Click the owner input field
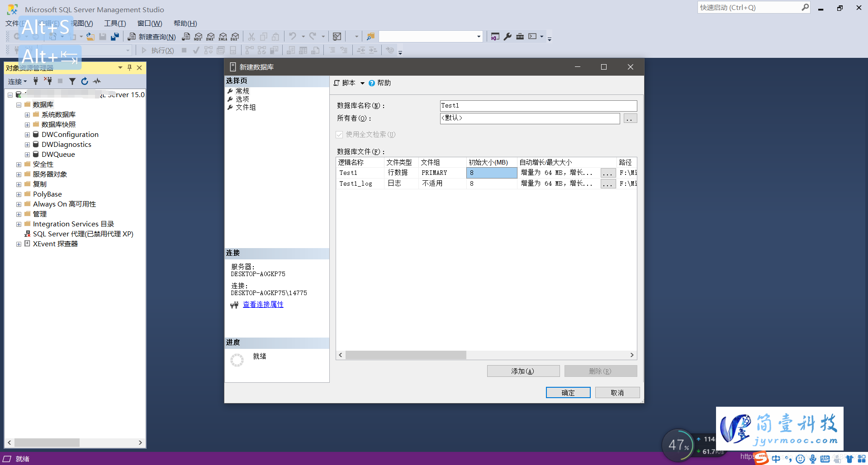Screen dimensions: 868x465 pos(530,118)
